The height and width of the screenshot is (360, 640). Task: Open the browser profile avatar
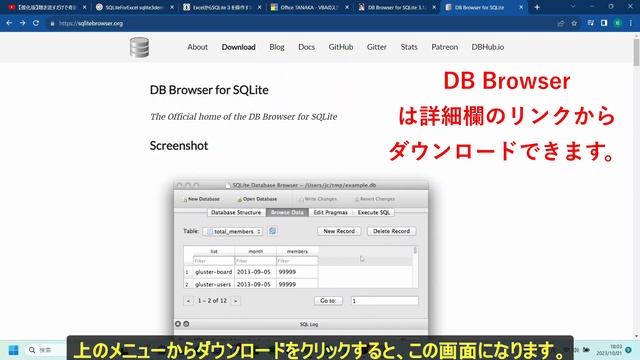pos(618,23)
